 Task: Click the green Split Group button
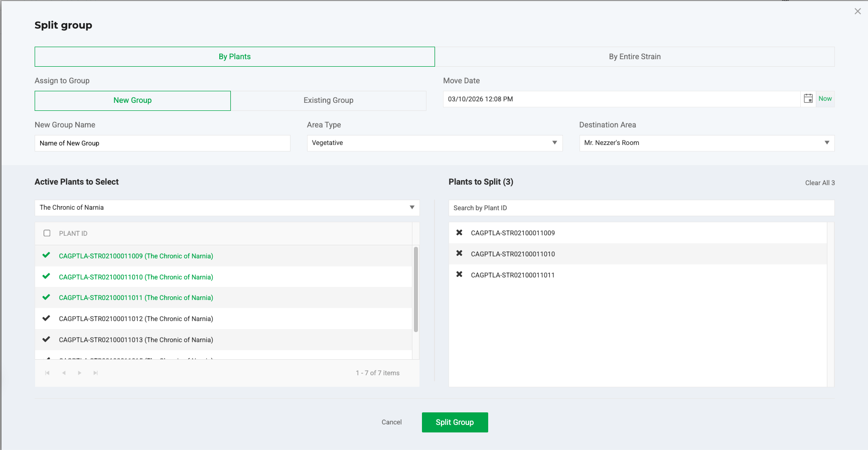tap(455, 422)
